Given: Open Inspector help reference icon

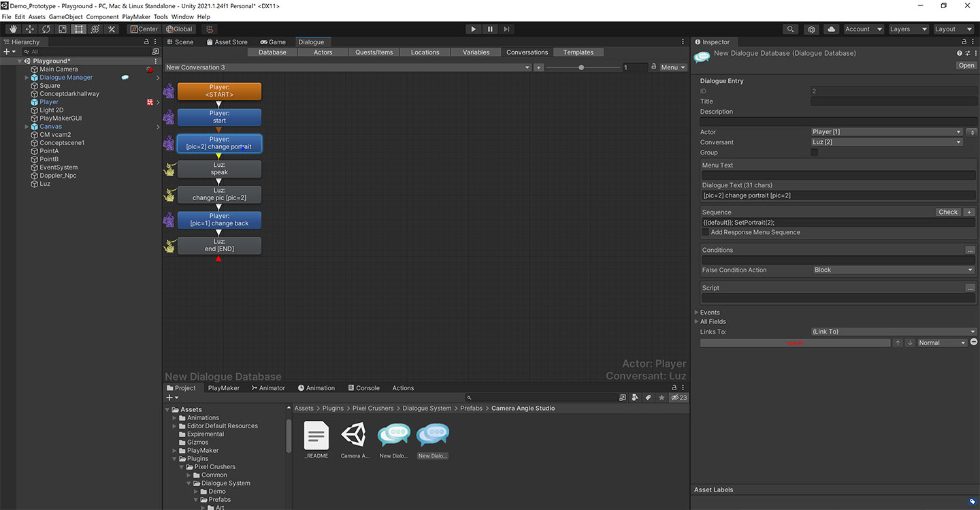Looking at the screenshot, I should tap(960, 53).
